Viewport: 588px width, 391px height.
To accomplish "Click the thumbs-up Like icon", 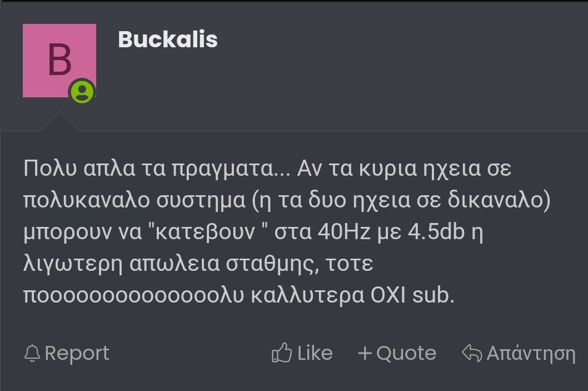I will (x=282, y=353).
